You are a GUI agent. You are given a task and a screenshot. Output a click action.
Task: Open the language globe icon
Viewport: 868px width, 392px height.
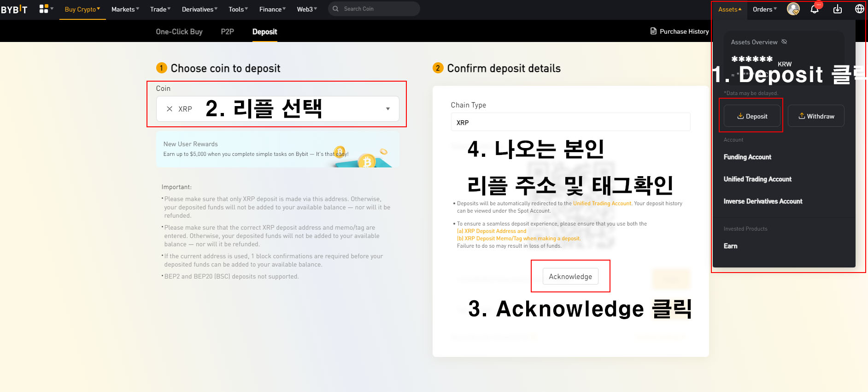[859, 9]
